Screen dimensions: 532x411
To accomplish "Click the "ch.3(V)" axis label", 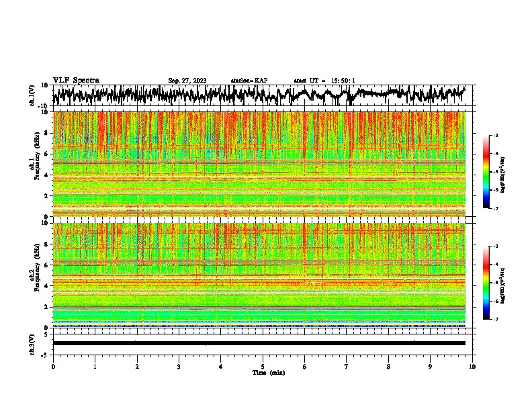I will pyautogui.click(x=32, y=345).
